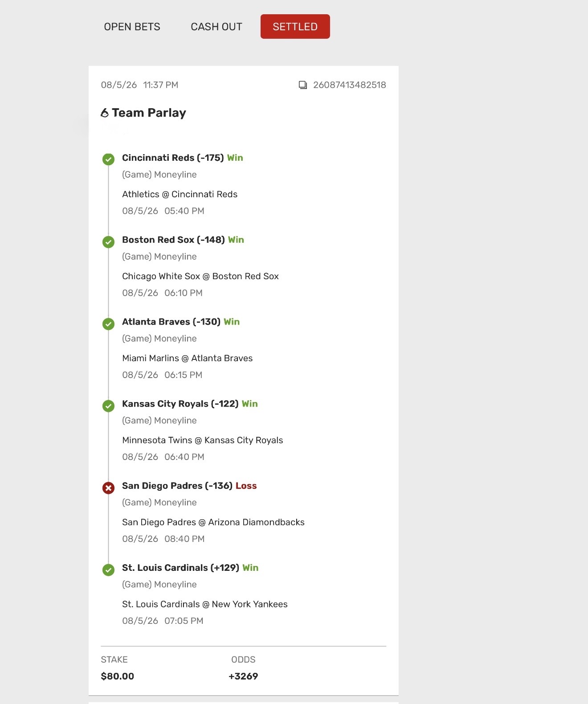This screenshot has width=588, height=704.
Task: Copy bet ID using the copy icon
Action: coord(303,85)
